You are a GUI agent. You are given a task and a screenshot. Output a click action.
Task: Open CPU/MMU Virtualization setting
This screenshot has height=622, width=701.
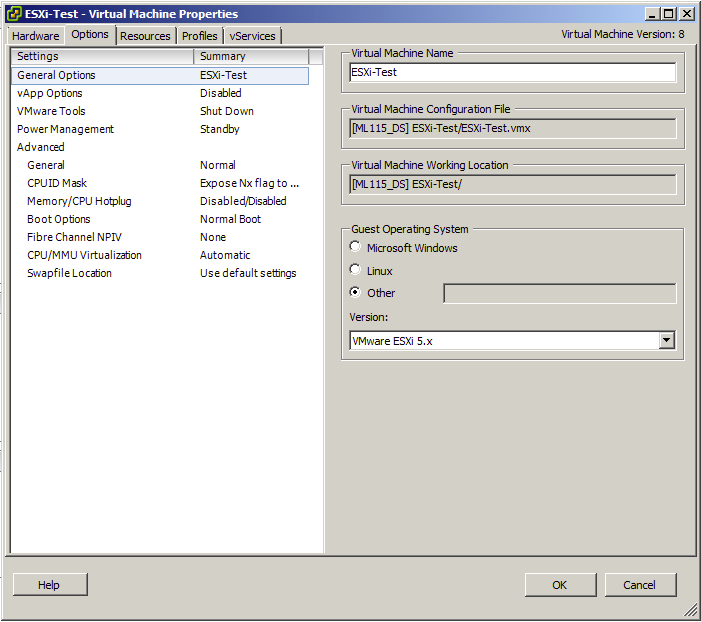pyautogui.click(x=160, y=255)
